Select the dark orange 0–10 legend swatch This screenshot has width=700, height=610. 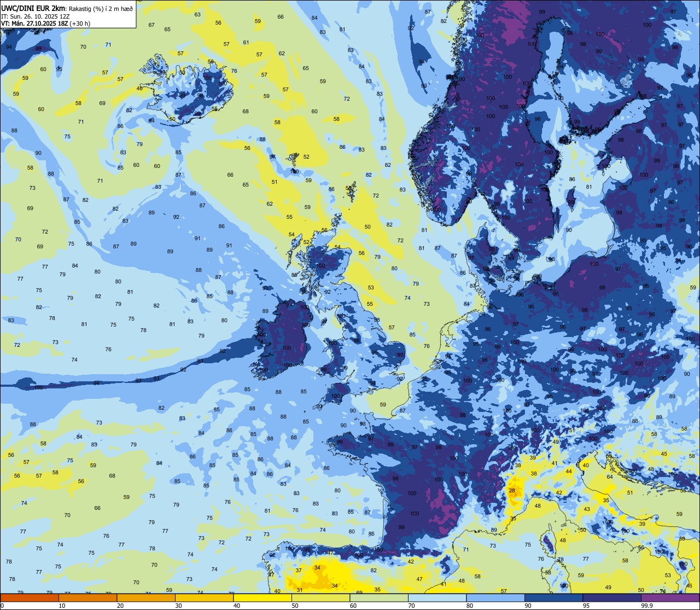(30, 597)
